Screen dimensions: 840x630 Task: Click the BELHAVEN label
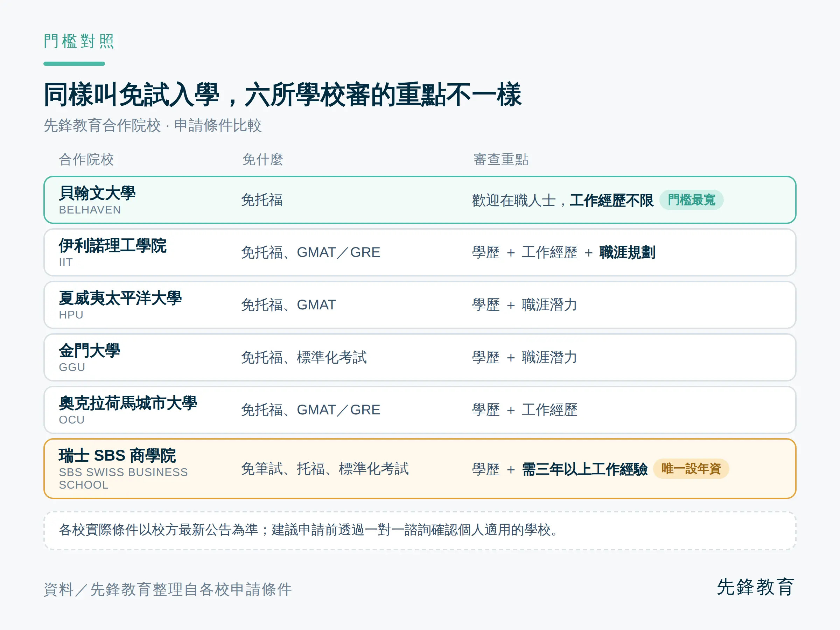(x=90, y=210)
